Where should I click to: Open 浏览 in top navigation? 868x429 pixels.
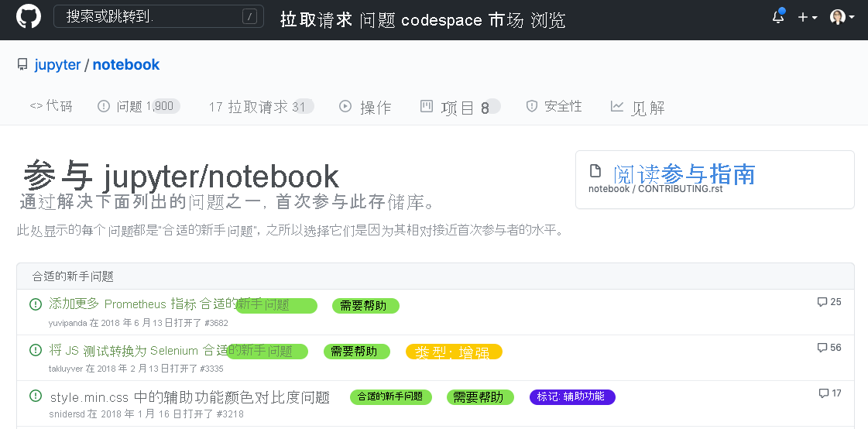pos(548,20)
